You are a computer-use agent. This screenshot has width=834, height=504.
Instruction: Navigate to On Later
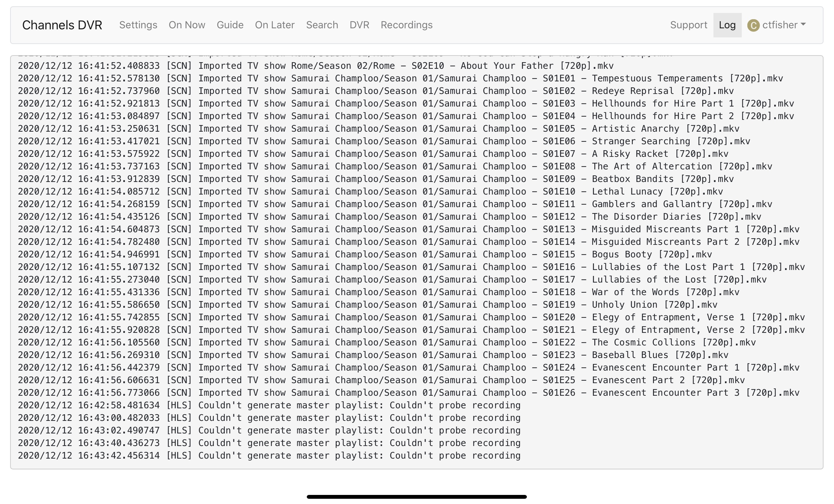tap(275, 25)
